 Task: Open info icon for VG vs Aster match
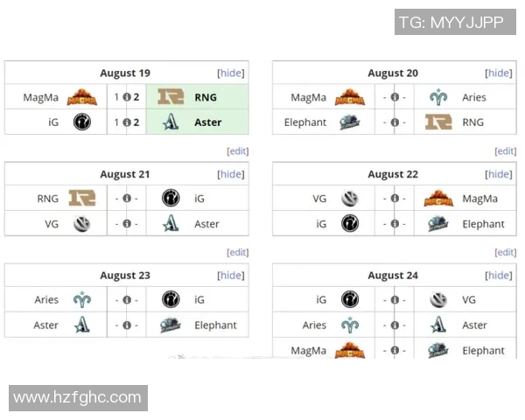[x=127, y=224]
